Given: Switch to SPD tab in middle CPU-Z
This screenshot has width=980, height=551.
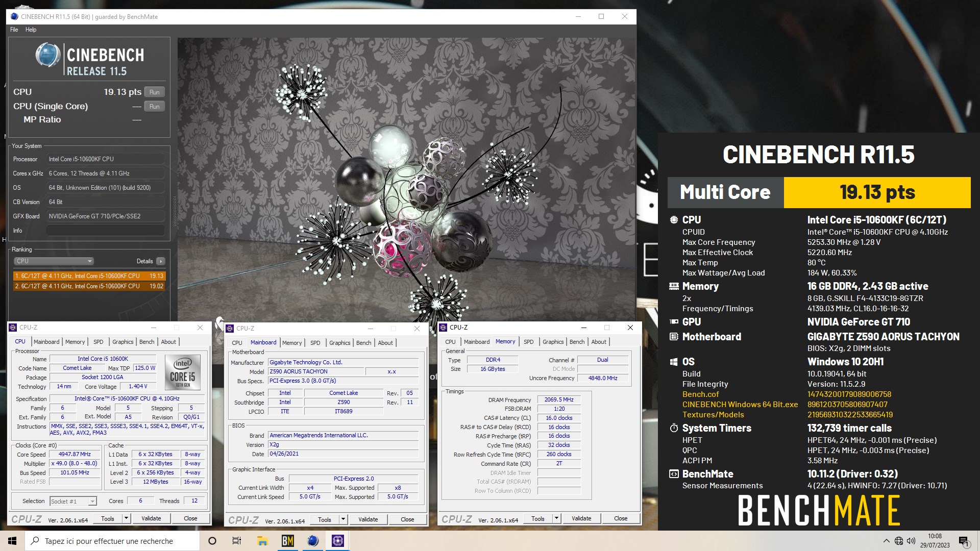Looking at the screenshot, I should (x=315, y=343).
